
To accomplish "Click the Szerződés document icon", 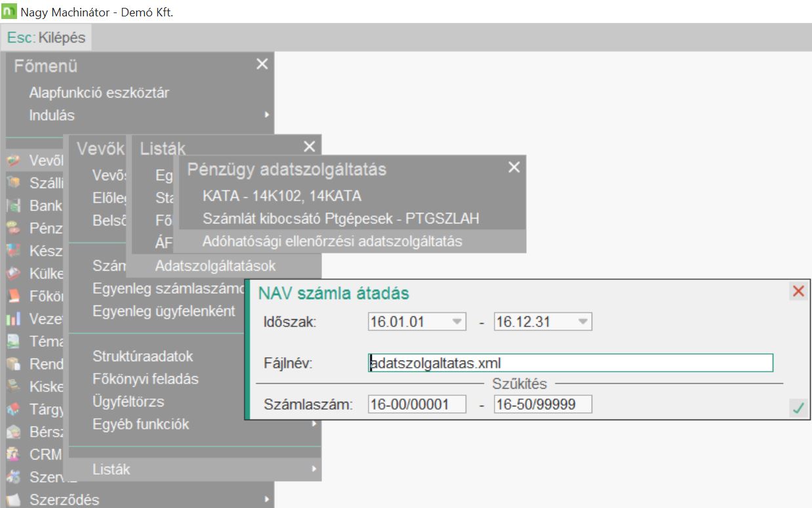I will [x=13, y=500].
